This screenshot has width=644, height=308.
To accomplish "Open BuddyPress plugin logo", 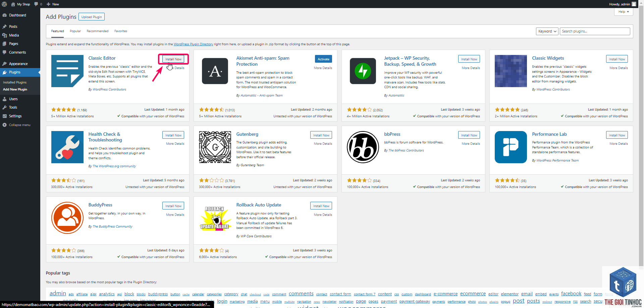I will click(67, 218).
